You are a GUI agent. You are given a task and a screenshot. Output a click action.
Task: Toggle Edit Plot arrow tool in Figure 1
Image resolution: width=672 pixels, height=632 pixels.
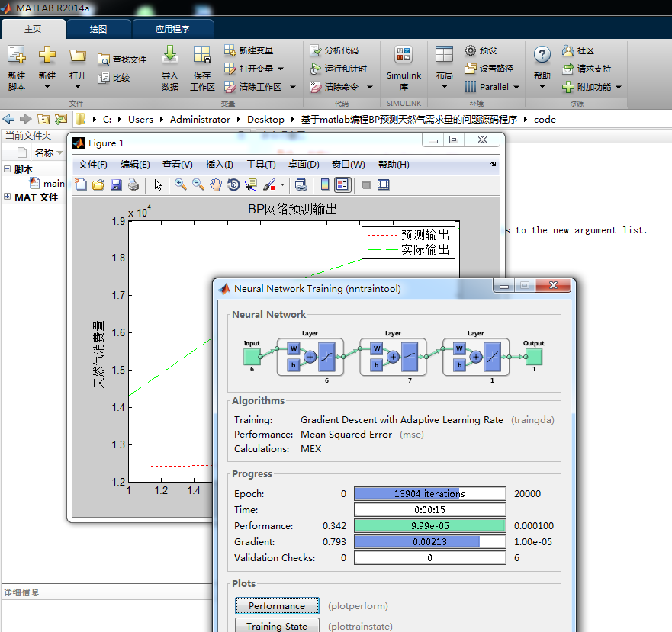[x=158, y=184]
